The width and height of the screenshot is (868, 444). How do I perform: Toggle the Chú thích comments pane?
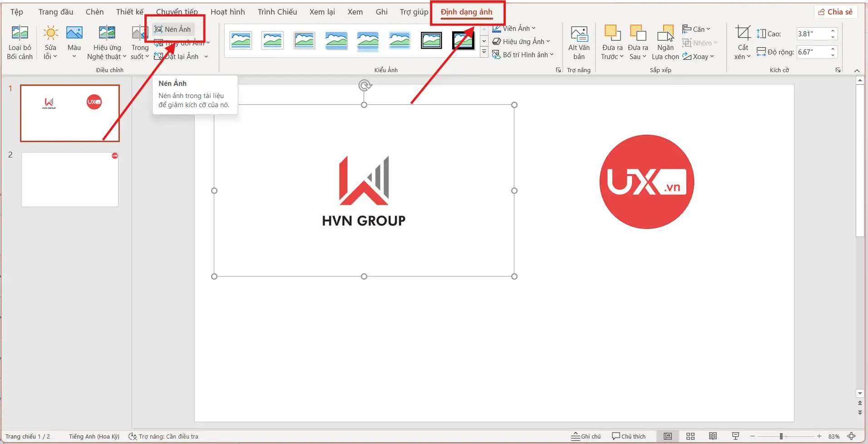click(x=628, y=436)
